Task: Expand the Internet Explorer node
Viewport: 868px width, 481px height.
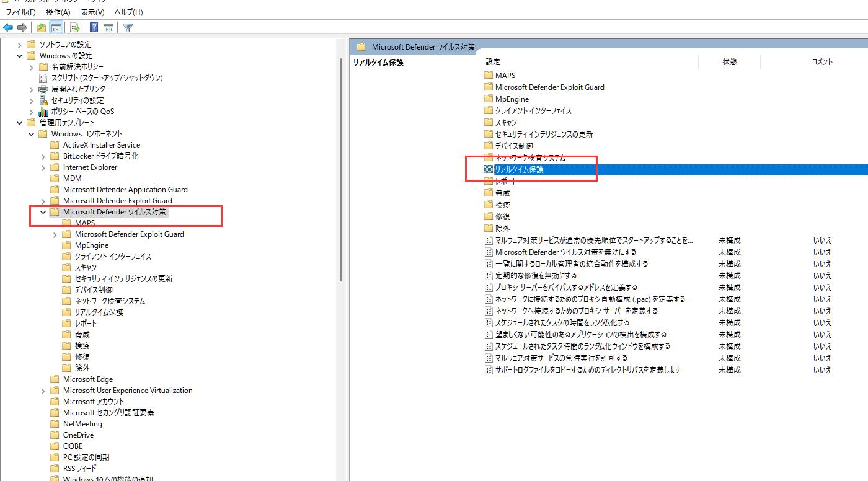Action: 43,167
